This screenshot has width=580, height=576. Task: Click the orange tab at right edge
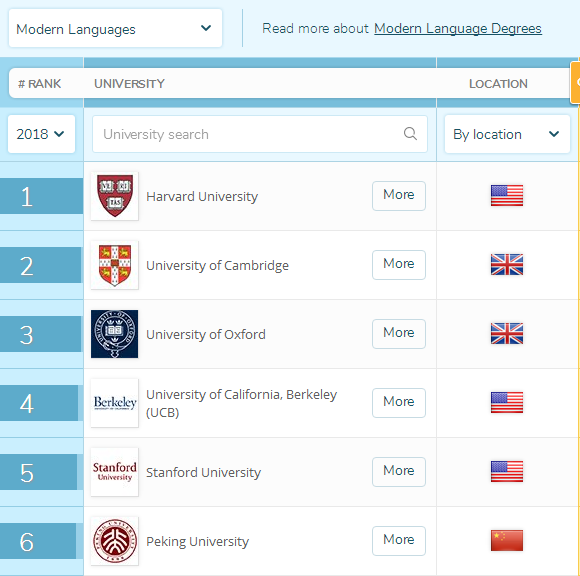(575, 83)
